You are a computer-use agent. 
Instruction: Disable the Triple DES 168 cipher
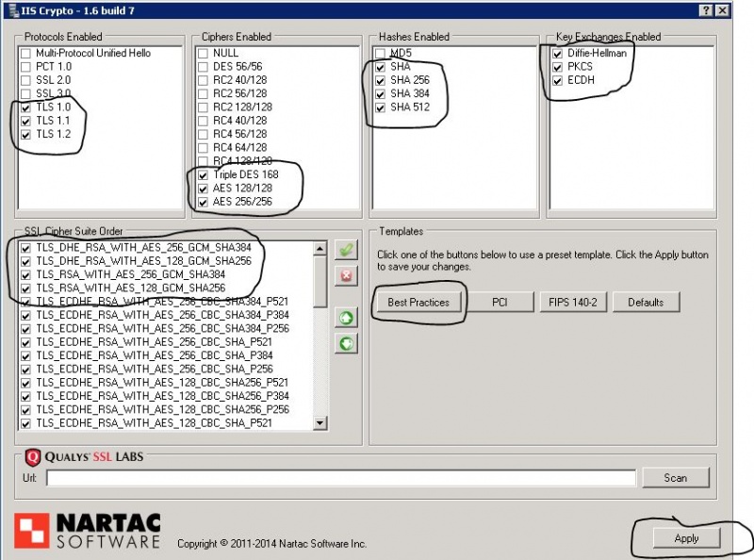(x=203, y=176)
